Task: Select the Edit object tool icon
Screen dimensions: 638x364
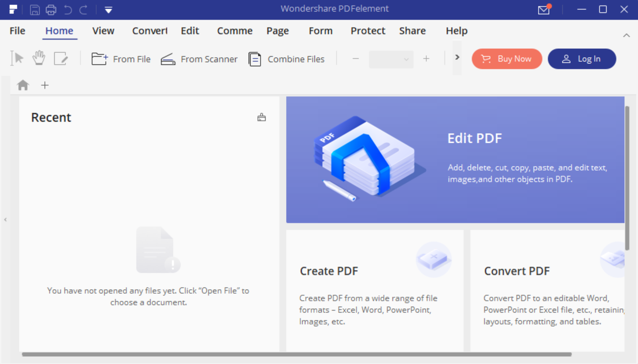Action: [61, 58]
